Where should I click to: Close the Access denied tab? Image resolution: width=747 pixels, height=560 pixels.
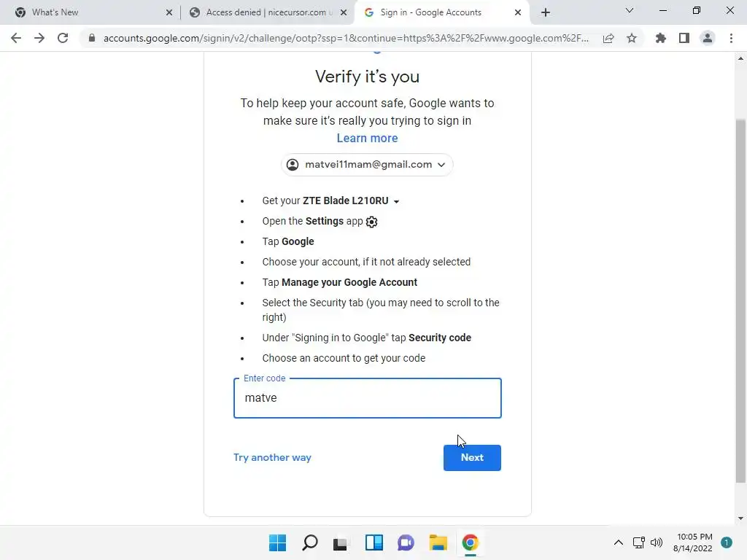pos(344,13)
